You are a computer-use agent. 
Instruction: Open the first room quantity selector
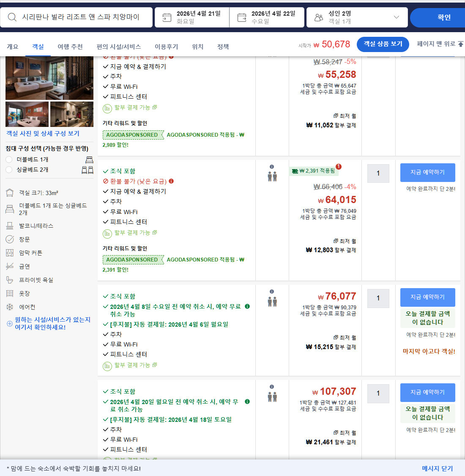point(378,173)
